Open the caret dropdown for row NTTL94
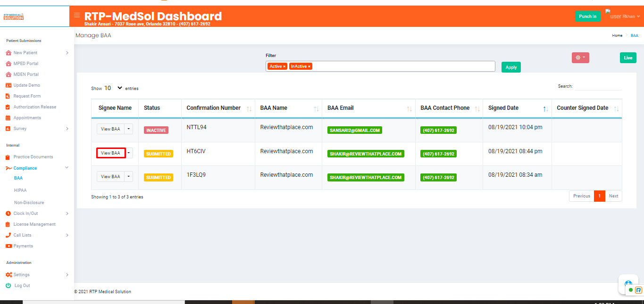Screen dimensions: 644x304 (129, 129)
